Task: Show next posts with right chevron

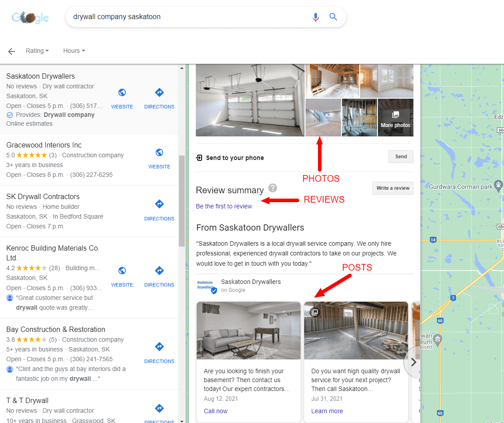Action: pos(413,362)
